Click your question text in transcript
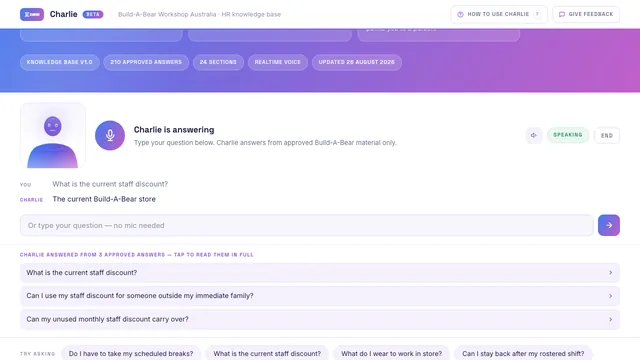 pos(110,184)
